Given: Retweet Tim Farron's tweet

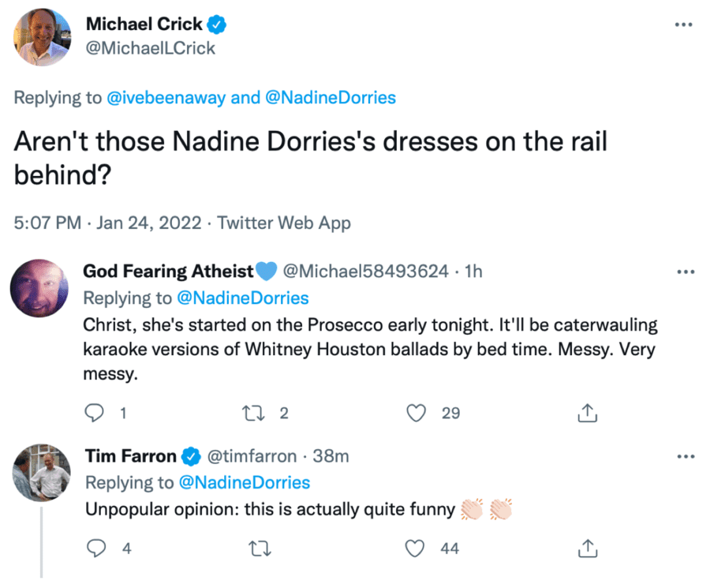Looking at the screenshot, I should pyautogui.click(x=258, y=547).
